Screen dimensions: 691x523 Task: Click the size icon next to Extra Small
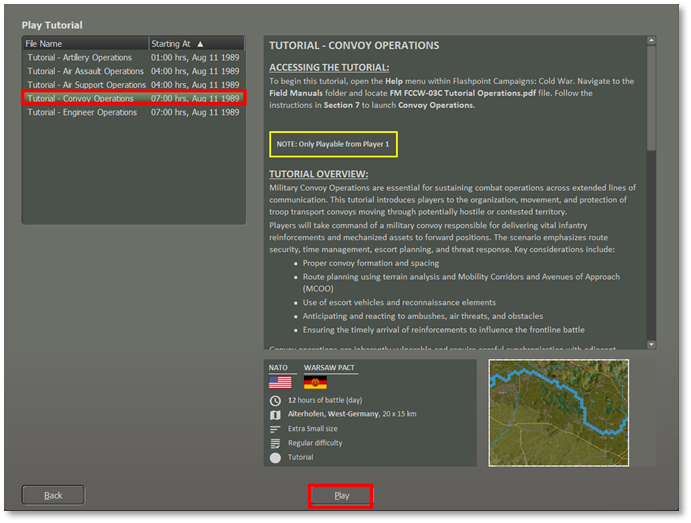tap(275, 429)
